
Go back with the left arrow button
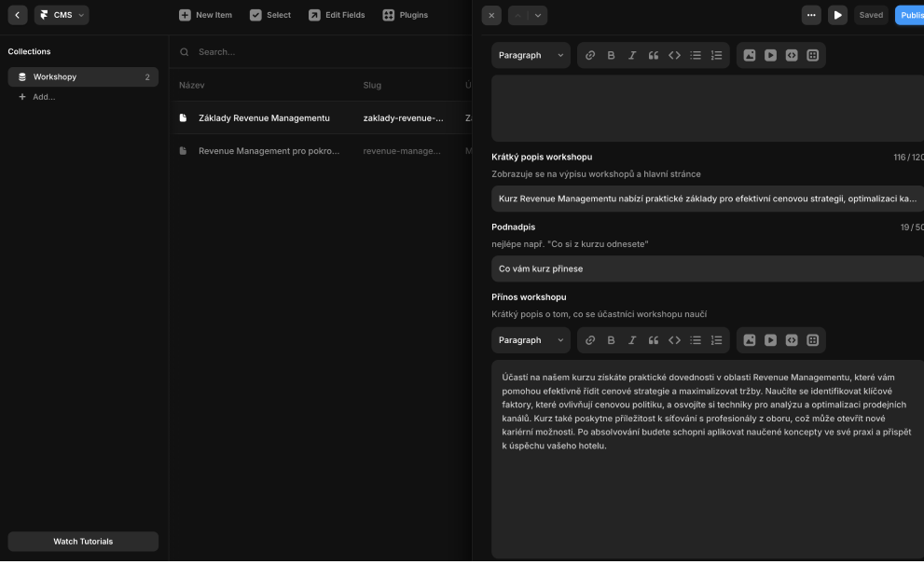tap(18, 15)
